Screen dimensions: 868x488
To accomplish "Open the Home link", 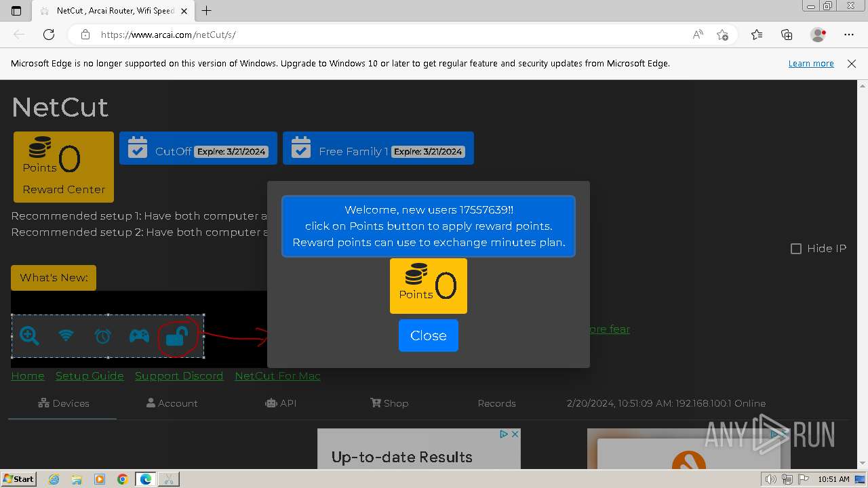I will pyautogui.click(x=28, y=375).
